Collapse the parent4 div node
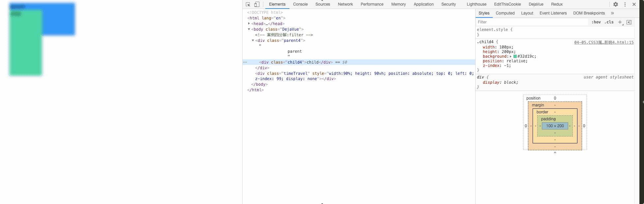Viewport: 644px width, 204px height. pyautogui.click(x=253, y=41)
